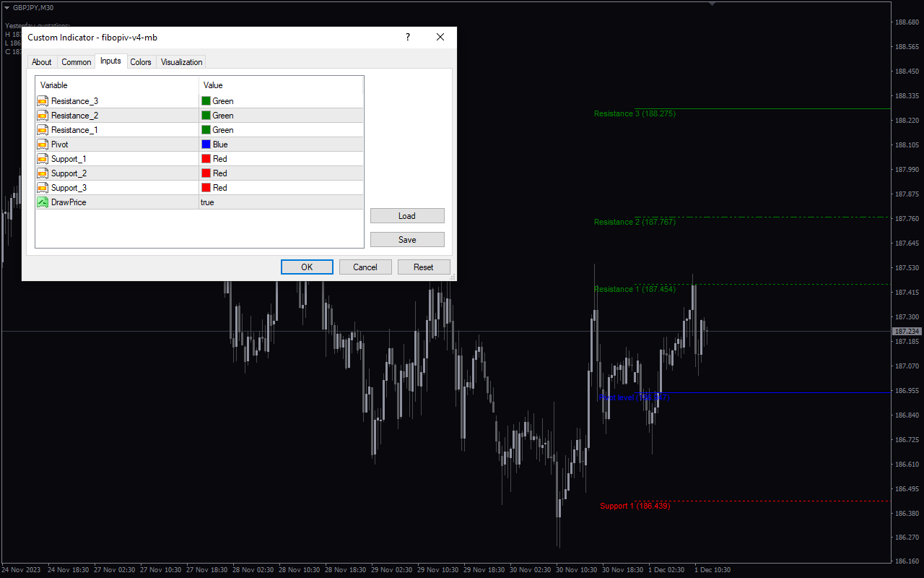The image size is (924, 578).
Task: Open the Visualization tab
Action: pyautogui.click(x=182, y=62)
